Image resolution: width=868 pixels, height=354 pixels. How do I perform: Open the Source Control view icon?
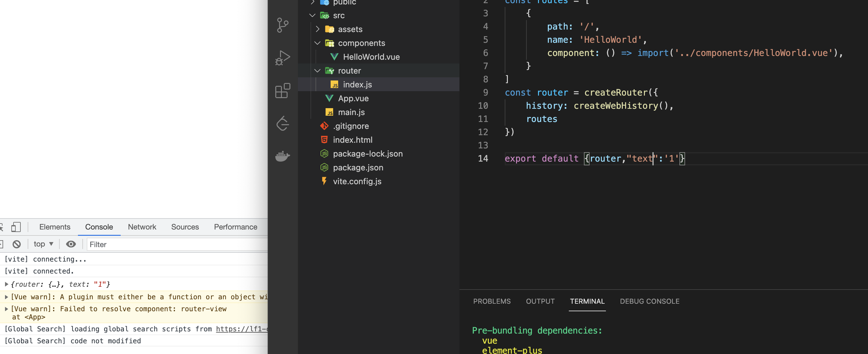click(283, 25)
